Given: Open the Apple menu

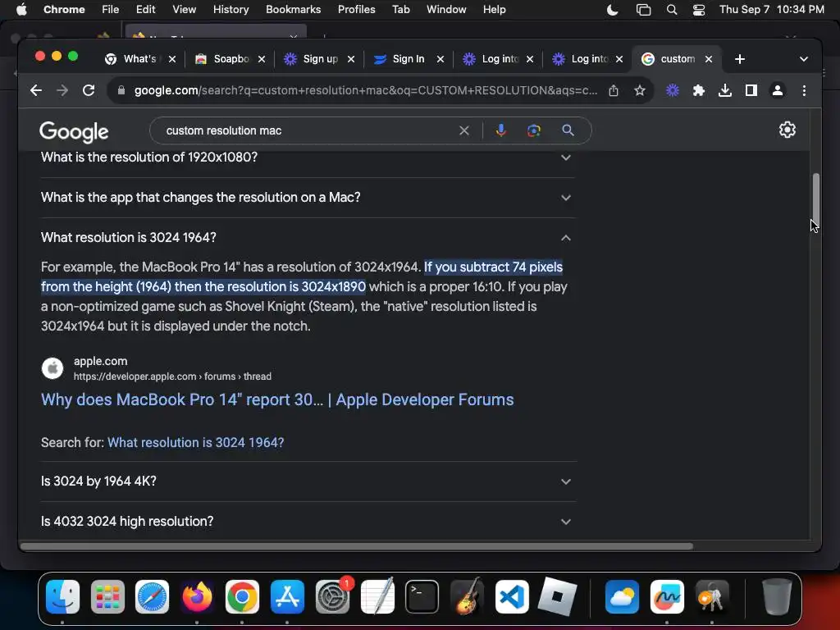Looking at the screenshot, I should click(x=21, y=10).
